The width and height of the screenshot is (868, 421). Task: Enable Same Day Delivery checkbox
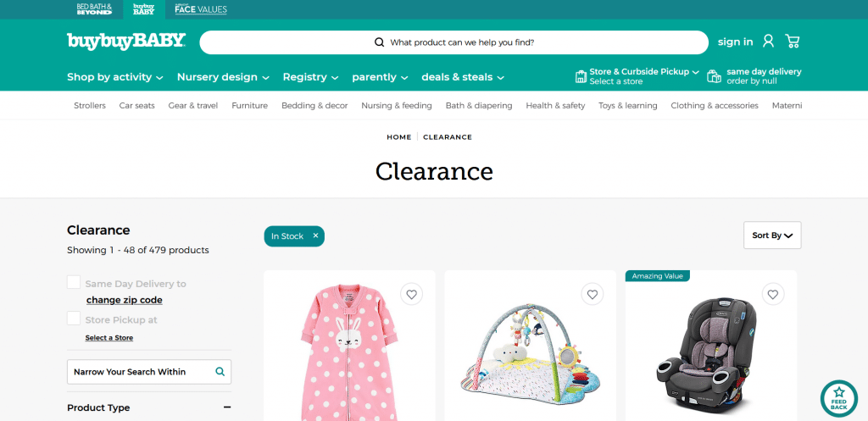(74, 282)
